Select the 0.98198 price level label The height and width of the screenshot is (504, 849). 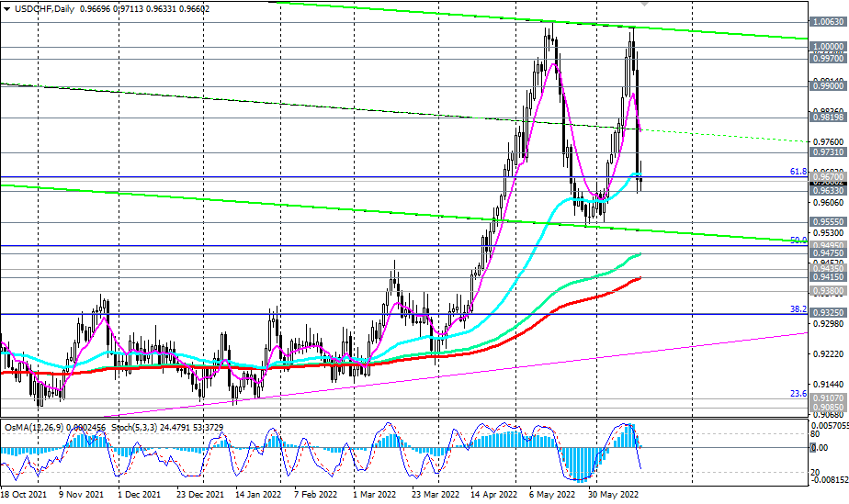point(828,117)
